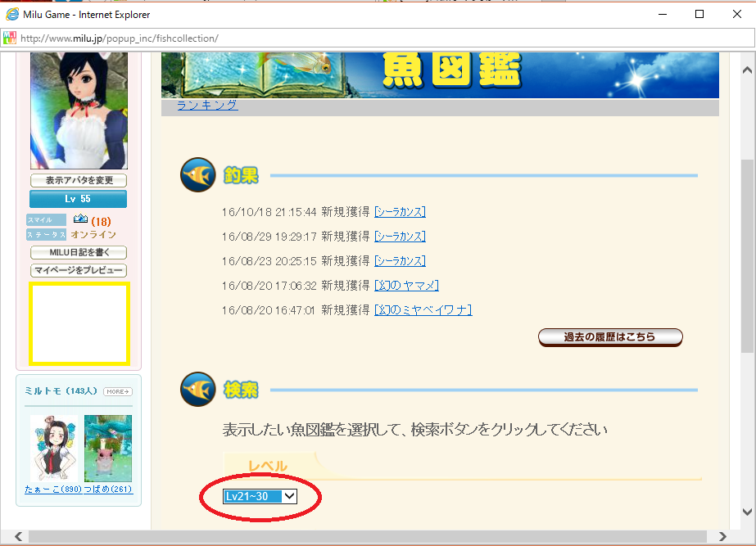Click the fish icon beside 検索 heading
This screenshot has height=546, width=756.
coord(197,390)
